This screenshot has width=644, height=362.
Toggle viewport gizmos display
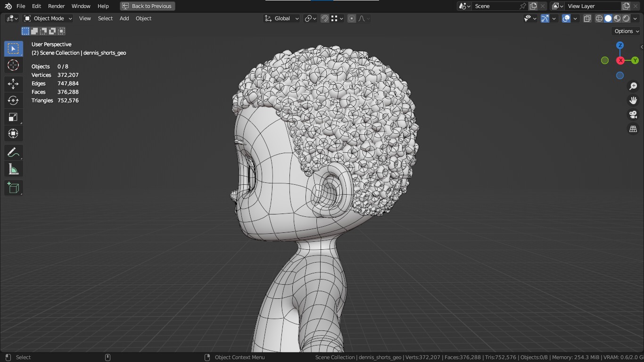(x=545, y=18)
